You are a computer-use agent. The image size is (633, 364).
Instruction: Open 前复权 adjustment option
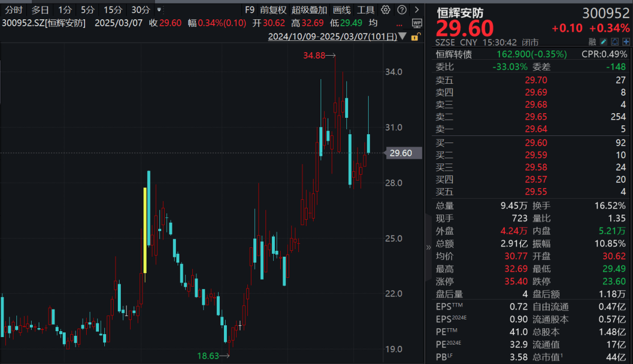pos(273,10)
